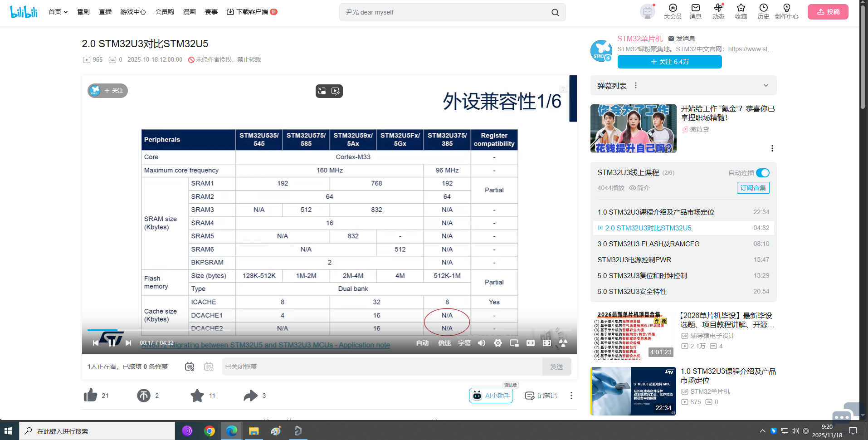Open the History icon in the header
Image resolution: width=868 pixels, height=440 pixels.
(x=763, y=11)
